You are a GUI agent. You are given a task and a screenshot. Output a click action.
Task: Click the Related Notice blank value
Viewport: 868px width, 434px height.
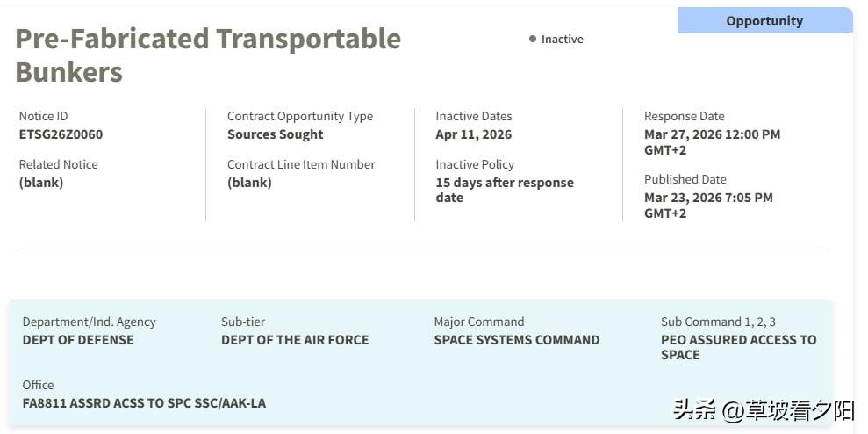(x=41, y=183)
